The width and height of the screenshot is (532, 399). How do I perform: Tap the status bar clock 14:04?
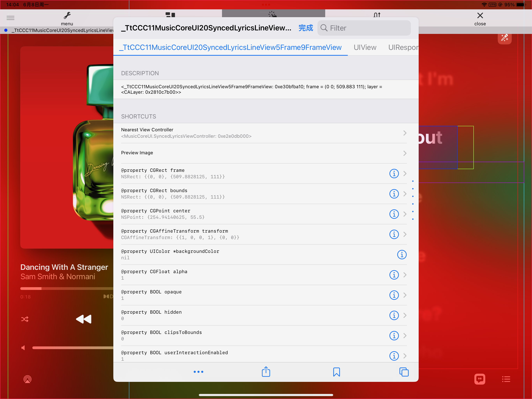click(x=12, y=4)
